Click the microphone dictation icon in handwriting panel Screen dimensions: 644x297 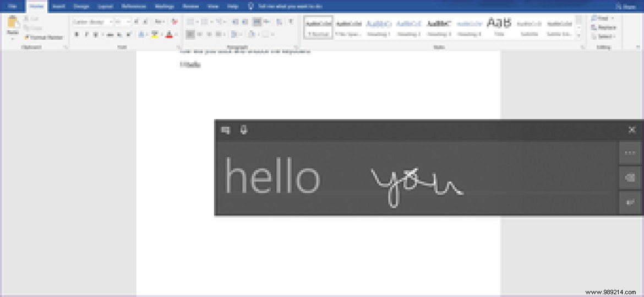(x=244, y=131)
